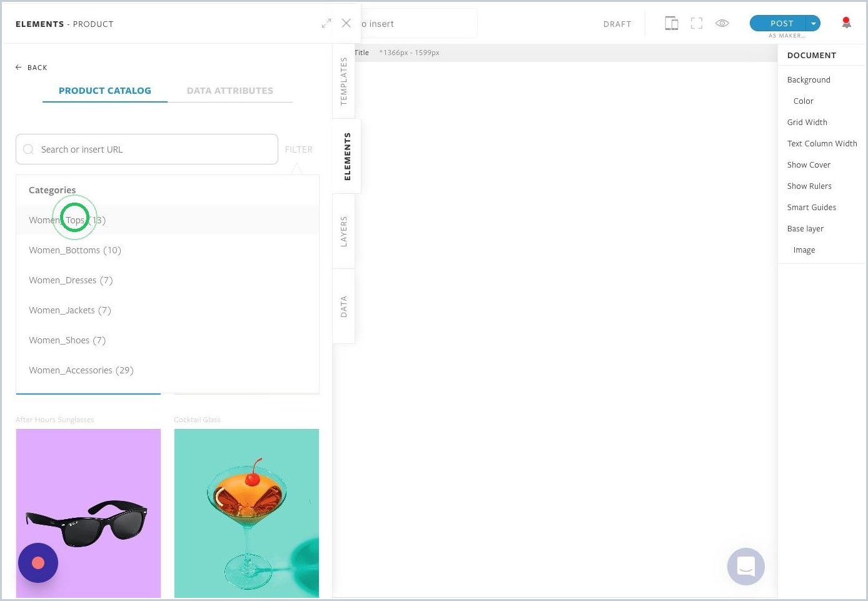Screen dimensions: 868x601
Task: Toggle the Smart Guides option
Action: [x=812, y=208]
